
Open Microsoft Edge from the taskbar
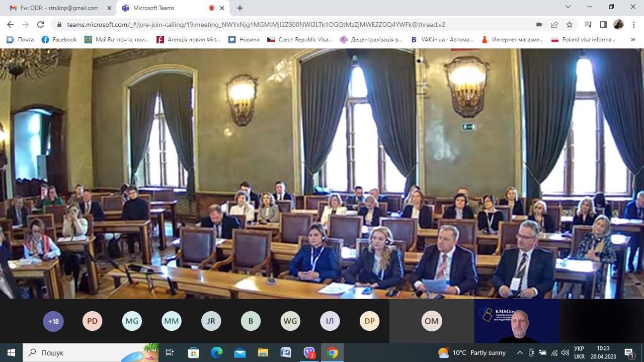tap(217, 352)
